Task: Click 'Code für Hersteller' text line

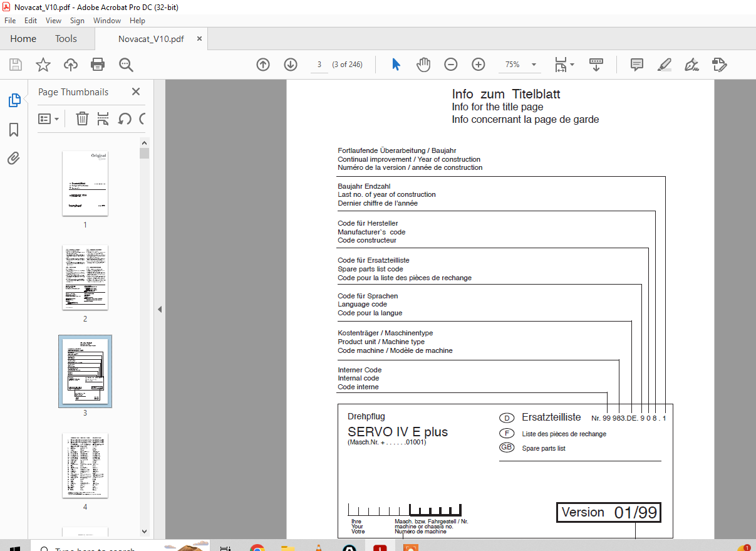Action: [368, 223]
